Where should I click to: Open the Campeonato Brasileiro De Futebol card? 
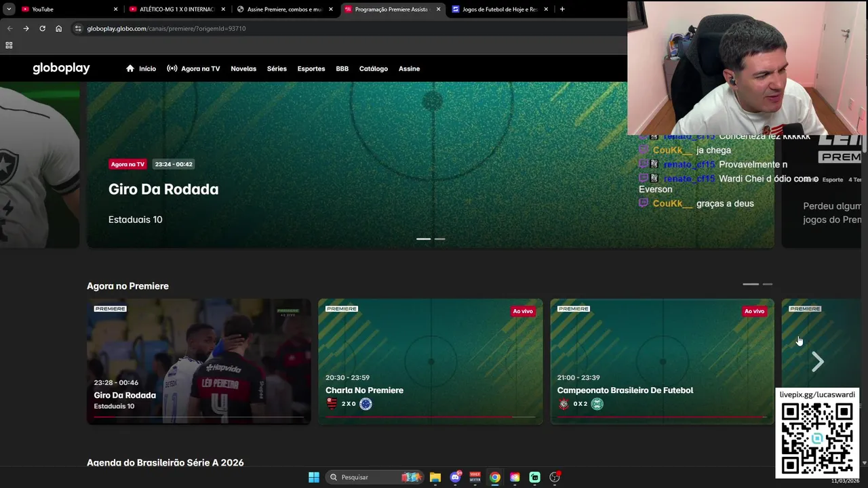click(662, 361)
